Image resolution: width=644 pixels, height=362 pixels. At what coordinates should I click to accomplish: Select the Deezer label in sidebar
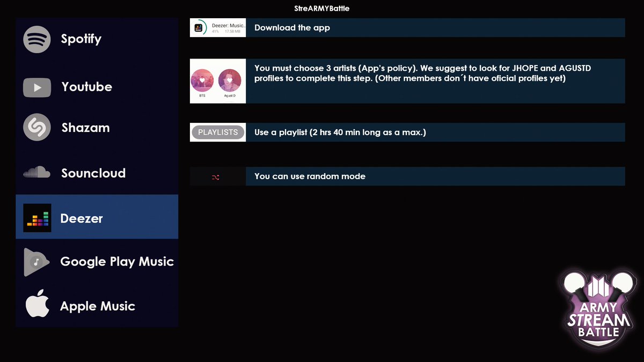tap(82, 218)
